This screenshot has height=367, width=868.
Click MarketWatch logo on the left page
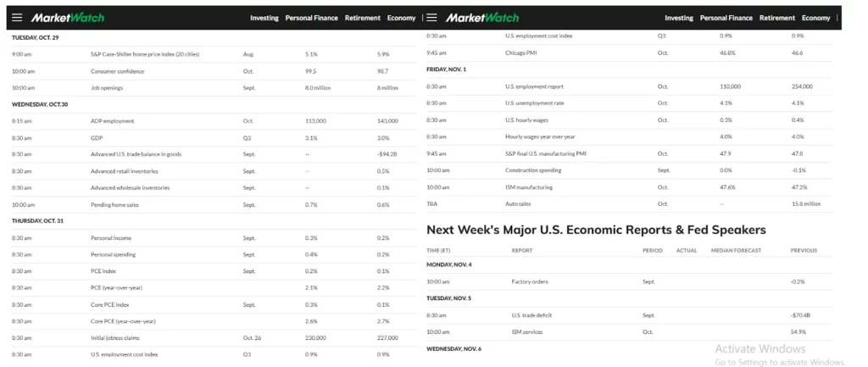68,18
